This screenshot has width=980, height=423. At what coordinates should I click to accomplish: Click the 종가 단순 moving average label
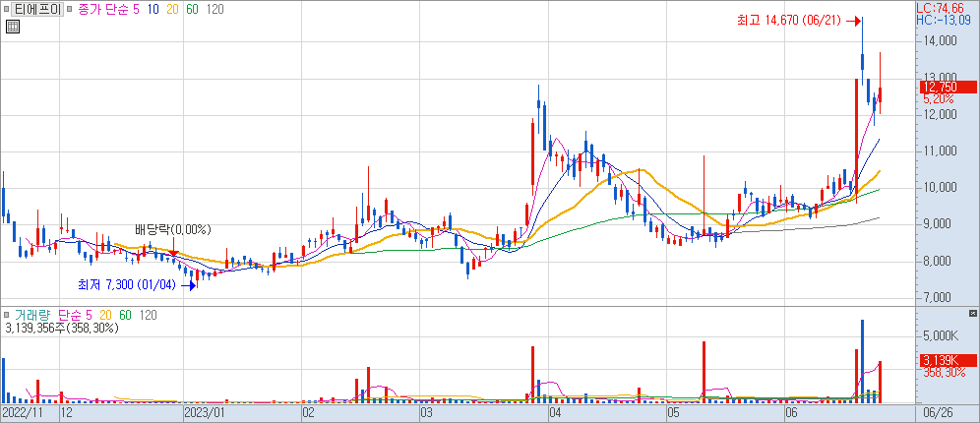(x=103, y=10)
